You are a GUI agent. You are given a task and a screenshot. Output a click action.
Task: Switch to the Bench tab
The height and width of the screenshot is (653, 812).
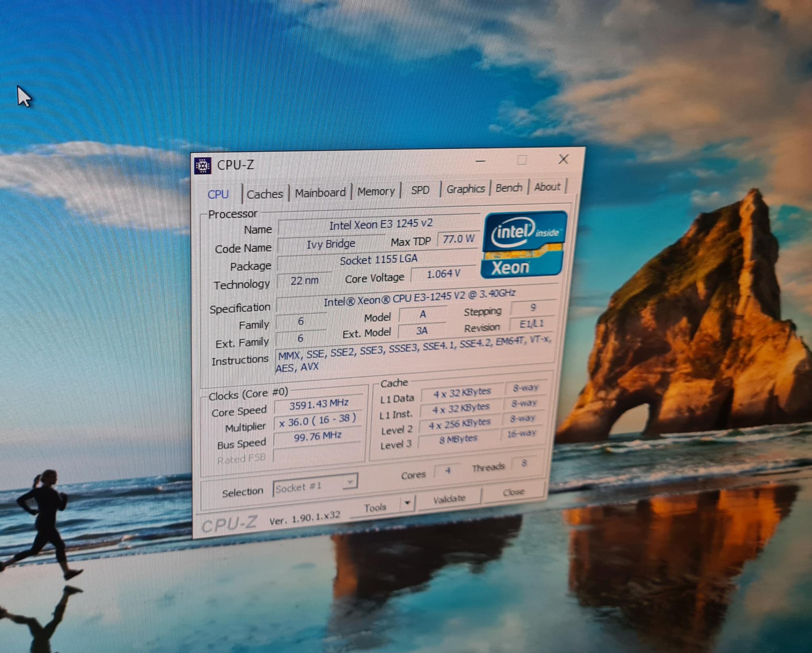pyautogui.click(x=509, y=188)
